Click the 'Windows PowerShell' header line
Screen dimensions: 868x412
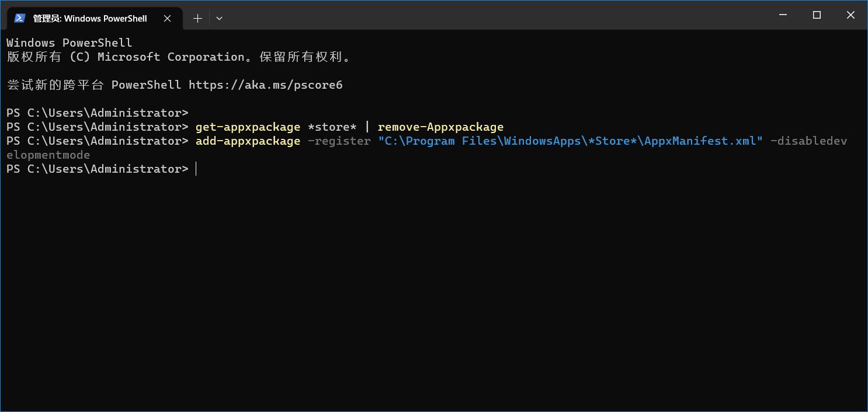[x=70, y=43]
